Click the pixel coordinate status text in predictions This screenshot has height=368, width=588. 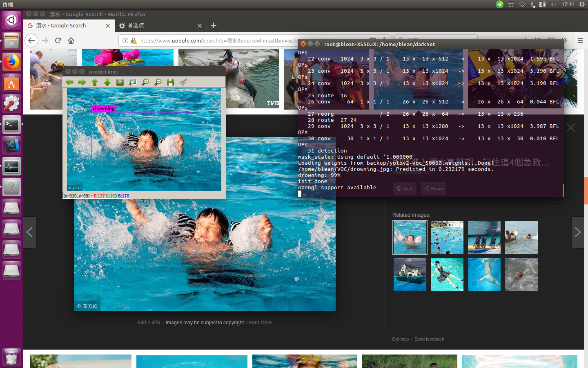(x=96, y=196)
